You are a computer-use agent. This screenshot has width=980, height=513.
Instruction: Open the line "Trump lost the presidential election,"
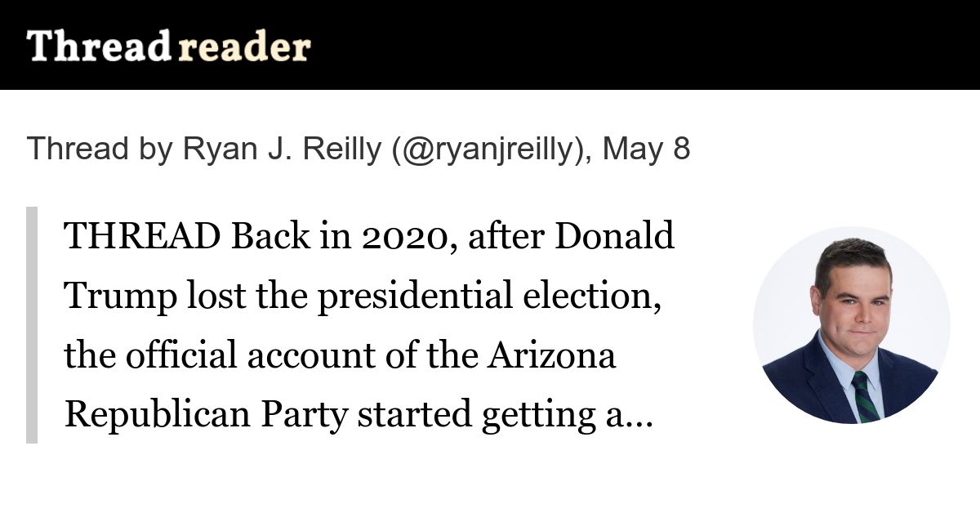[363, 297]
